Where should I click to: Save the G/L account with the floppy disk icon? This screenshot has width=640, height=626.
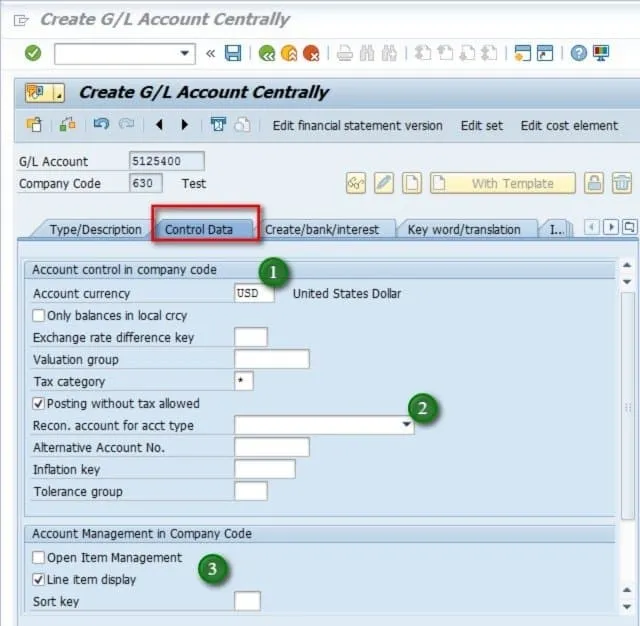click(233, 53)
